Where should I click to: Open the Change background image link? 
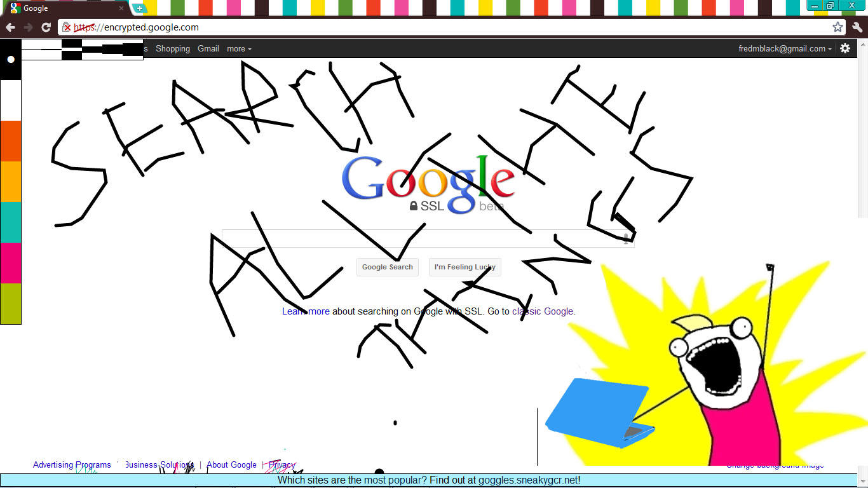776,464
